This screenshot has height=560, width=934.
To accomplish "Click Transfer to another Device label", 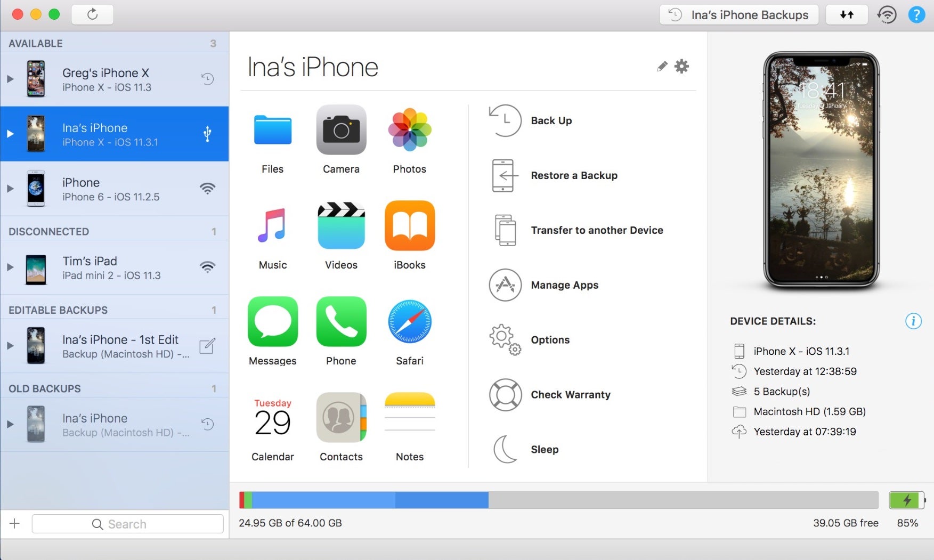I will 597,230.
